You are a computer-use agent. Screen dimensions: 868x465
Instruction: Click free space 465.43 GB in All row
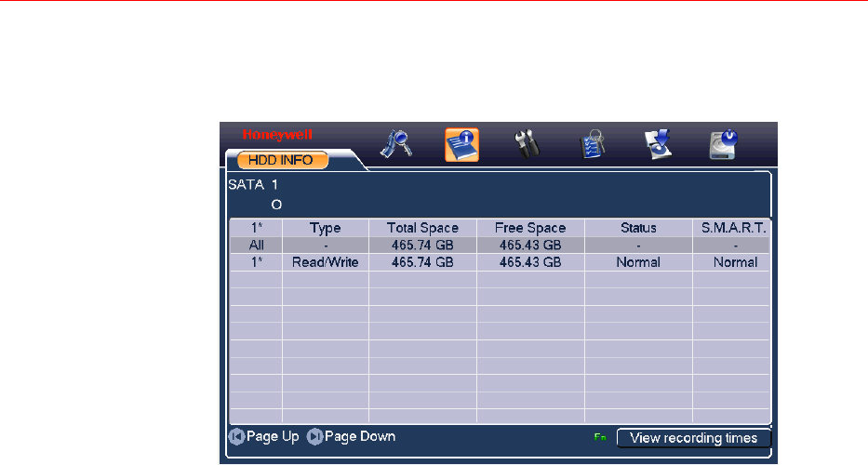530,246
